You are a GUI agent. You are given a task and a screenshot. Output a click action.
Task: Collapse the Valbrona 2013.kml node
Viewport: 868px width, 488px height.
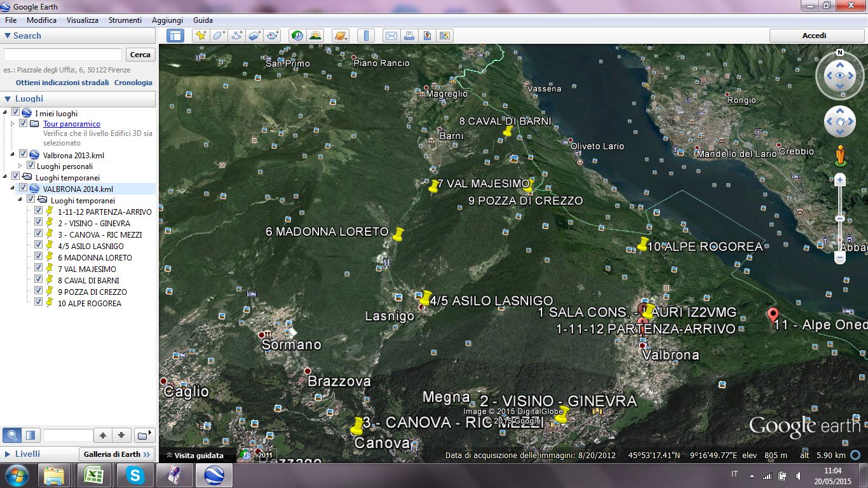click(14, 154)
